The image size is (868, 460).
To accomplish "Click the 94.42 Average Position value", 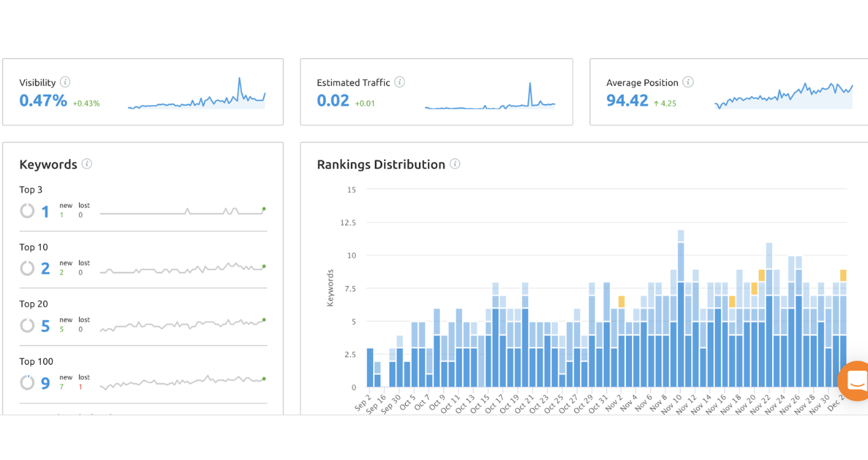I will [x=627, y=101].
